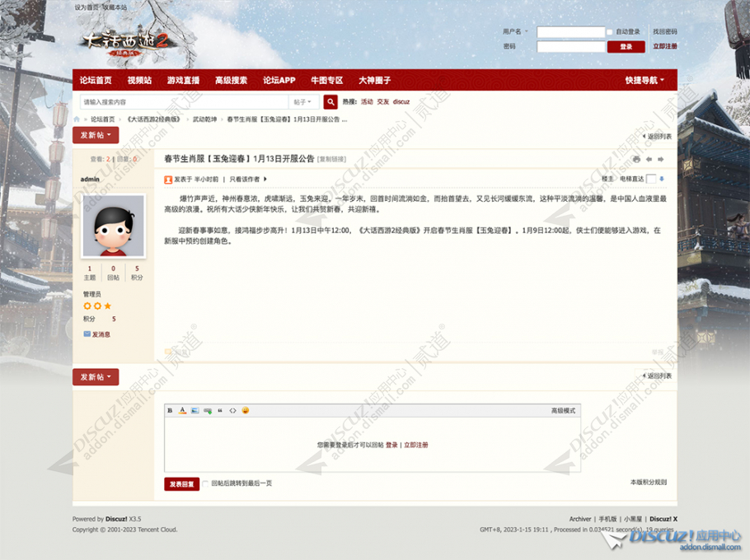This screenshot has height=560, width=750.
Task: Focus the 请输入搜索内容 search field
Action: tap(185, 102)
